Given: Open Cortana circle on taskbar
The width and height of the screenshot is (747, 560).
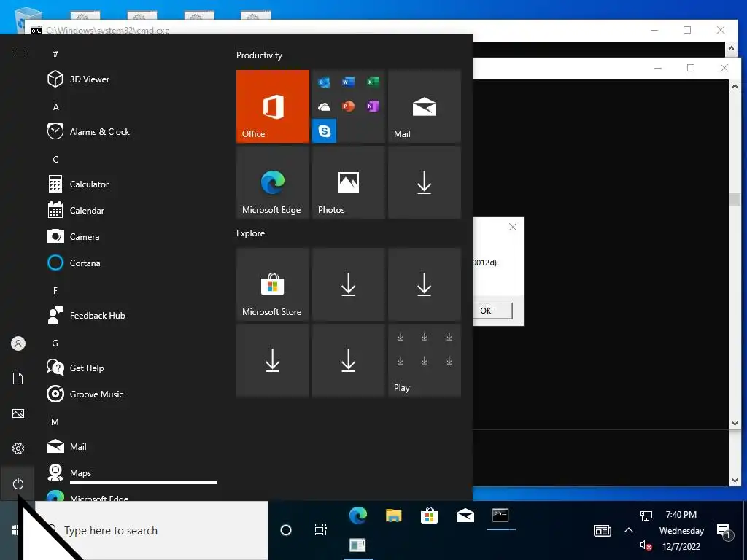Looking at the screenshot, I should pos(286,530).
